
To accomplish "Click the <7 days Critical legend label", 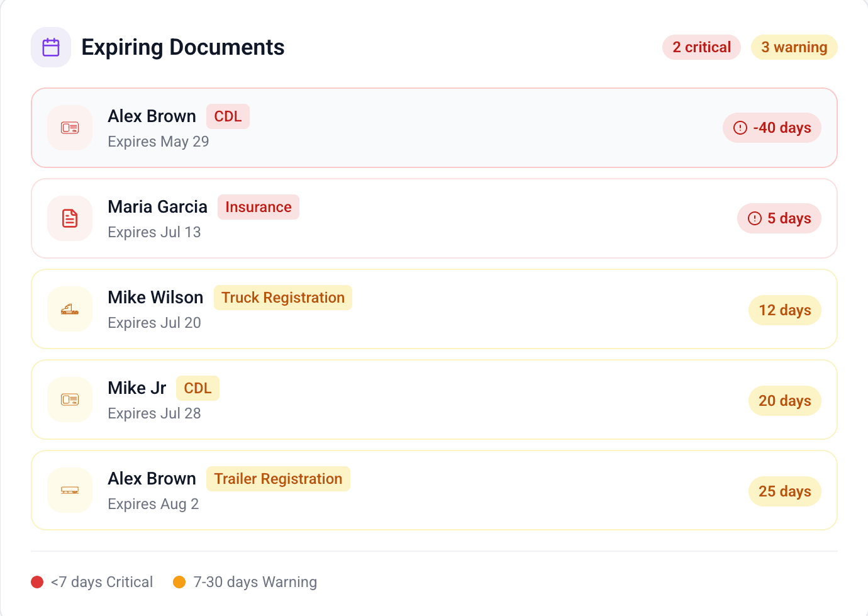I will point(102,582).
